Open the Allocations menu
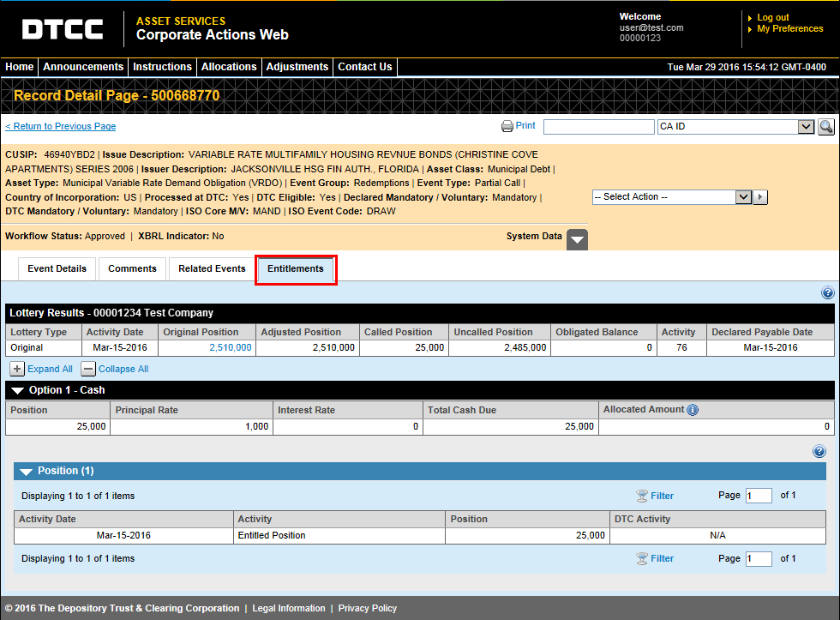840x620 pixels. (229, 67)
